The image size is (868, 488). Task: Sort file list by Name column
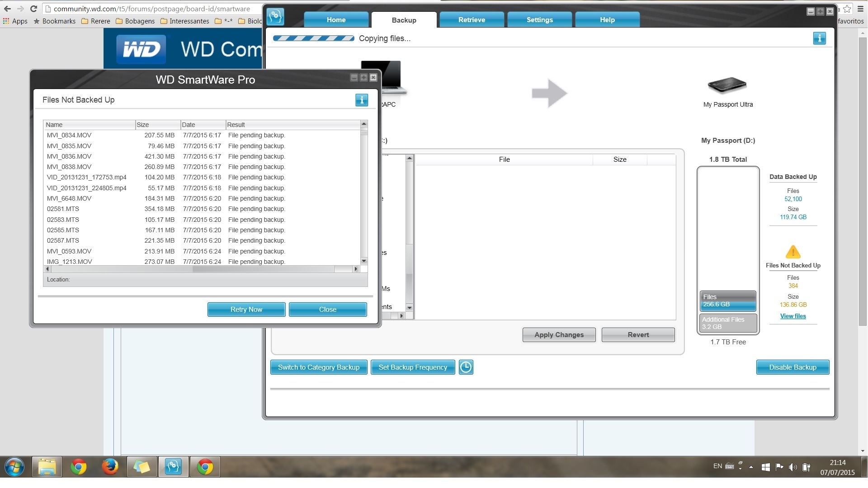[90, 125]
